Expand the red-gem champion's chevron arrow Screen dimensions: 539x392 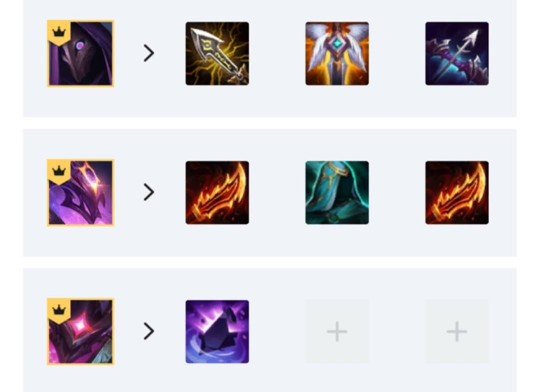(x=149, y=331)
